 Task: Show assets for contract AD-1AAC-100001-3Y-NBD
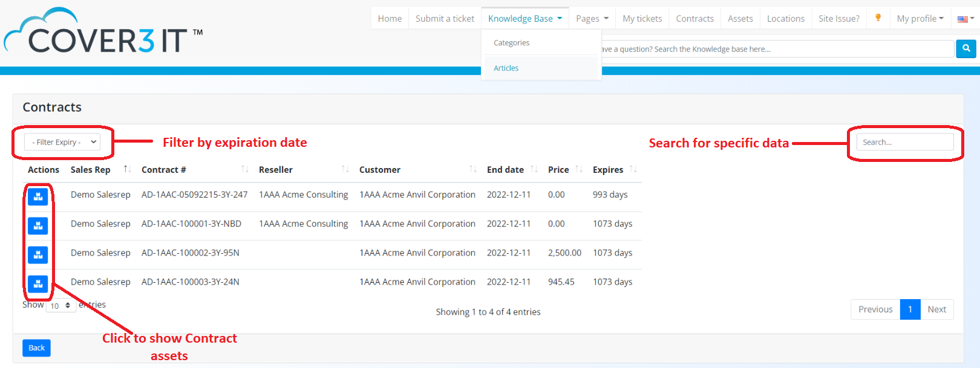pyautogui.click(x=38, y=226)
